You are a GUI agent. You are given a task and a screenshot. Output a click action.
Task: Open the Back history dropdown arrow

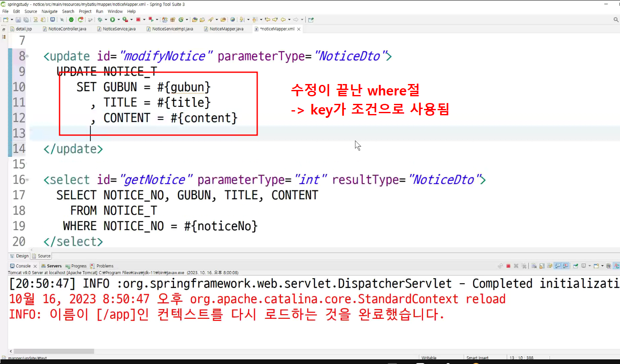[x=289, y=19]
